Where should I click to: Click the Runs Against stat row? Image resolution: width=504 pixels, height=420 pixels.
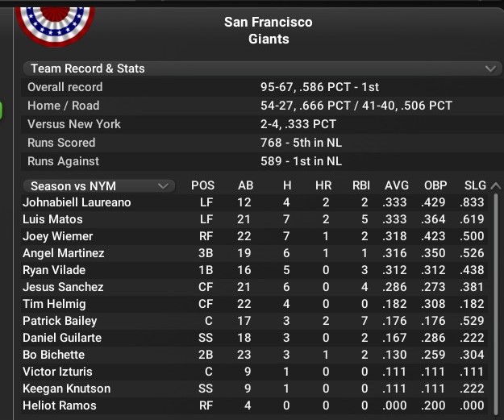click(x=261, y=161)
